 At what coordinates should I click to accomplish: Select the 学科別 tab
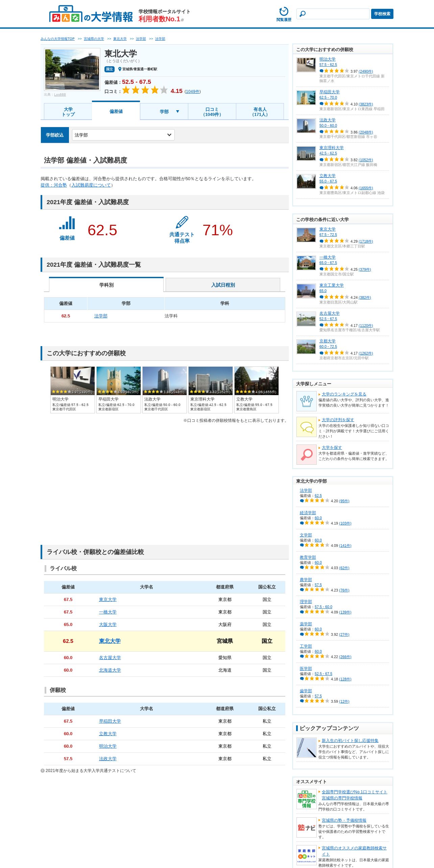[x=106, y=285]
